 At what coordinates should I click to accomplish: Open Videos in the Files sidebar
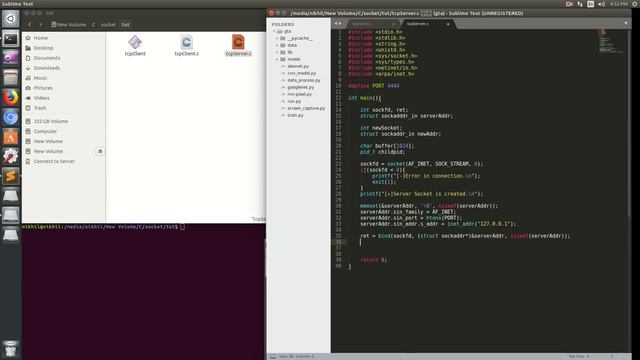[x=64, y=98]
